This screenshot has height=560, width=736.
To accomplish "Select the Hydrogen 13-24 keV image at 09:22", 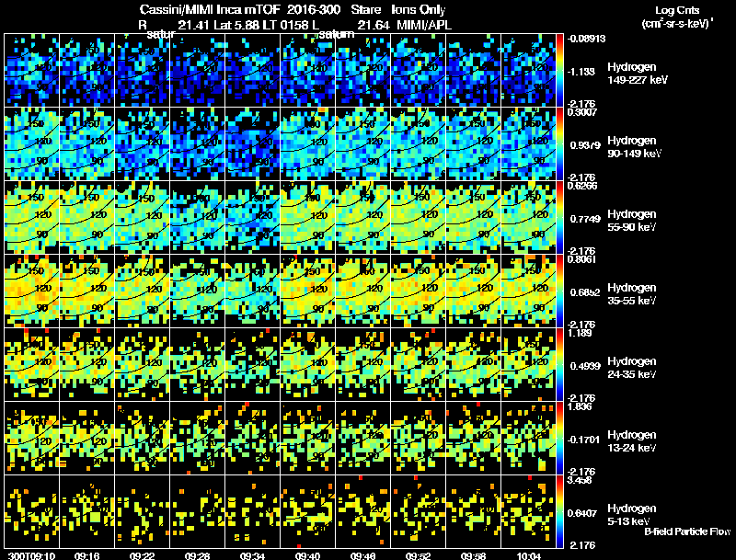I will tap(143, 438).
